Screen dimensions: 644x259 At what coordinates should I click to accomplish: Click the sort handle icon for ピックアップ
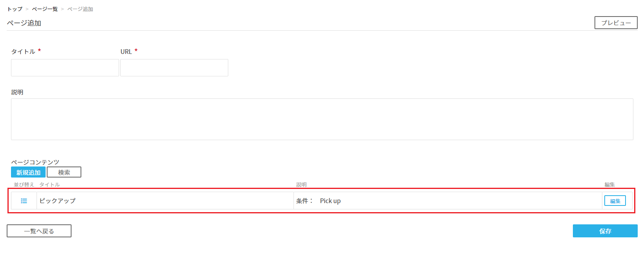[x=24, y=201]
